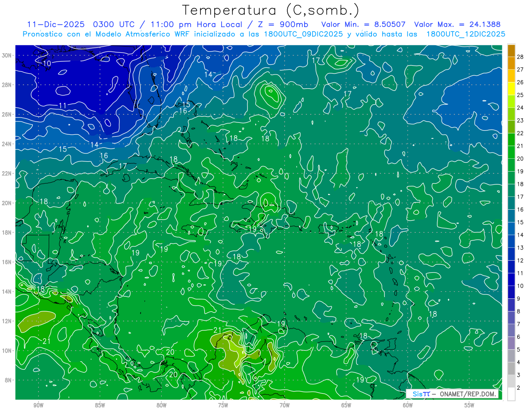Image resolution: width=532 pixels, height=411 pixels.
Task: Pick the blue swatch between 13 and 14
Action: (x=511, y=242)
